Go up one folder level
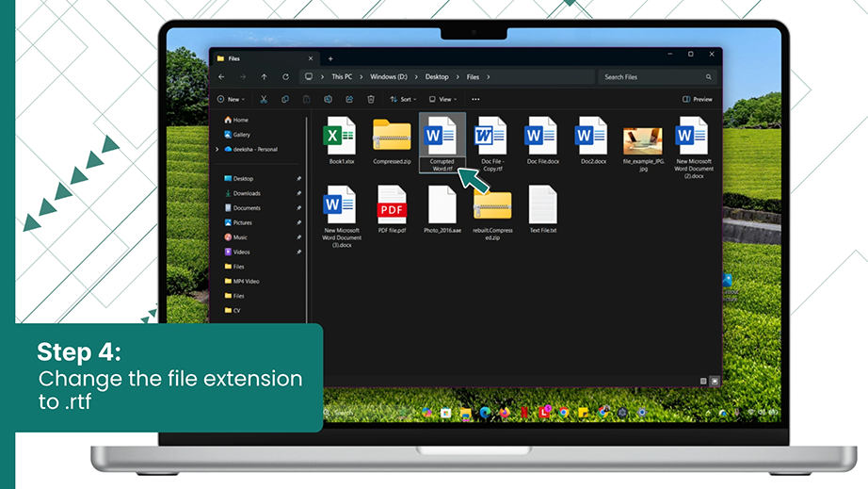The image size is (868, 489). pos(264,77)
